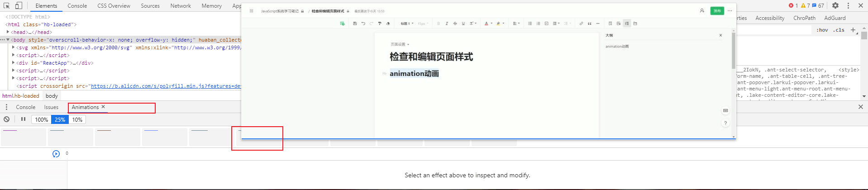Close the outline side panel
Image resolution: width=868 pixels, height=190 pixels.
point(721,35)
